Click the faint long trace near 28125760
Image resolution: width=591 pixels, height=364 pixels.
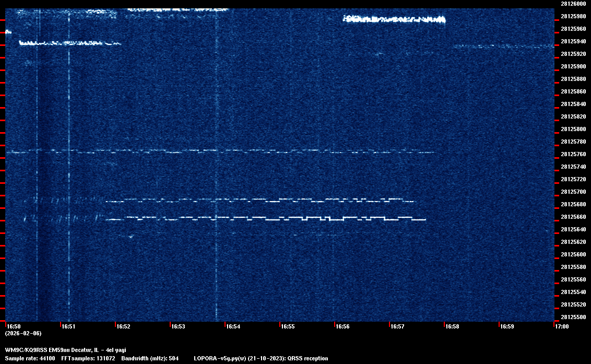coord(219,151)
